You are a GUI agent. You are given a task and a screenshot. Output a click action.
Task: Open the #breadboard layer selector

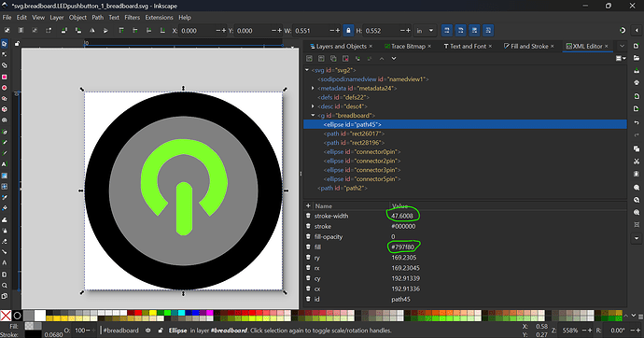[121, 331]
